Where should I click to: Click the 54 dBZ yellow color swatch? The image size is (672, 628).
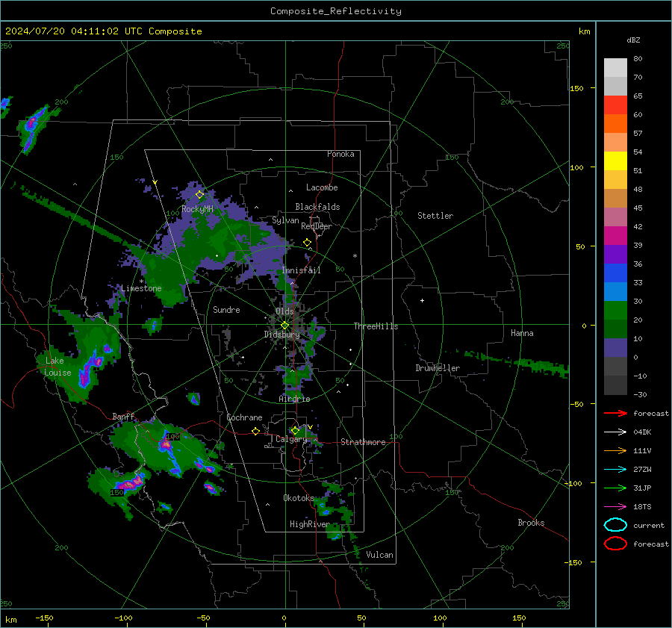615,161
